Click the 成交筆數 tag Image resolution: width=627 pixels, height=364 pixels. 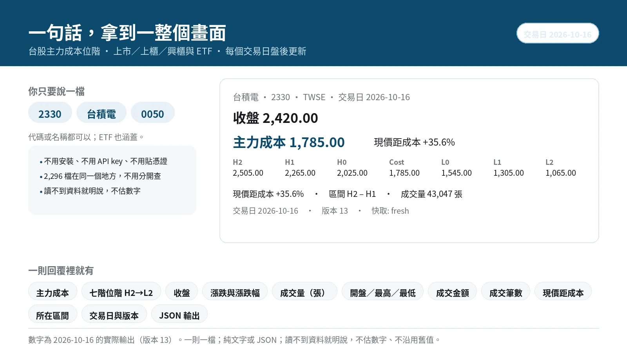click(506, 291)
